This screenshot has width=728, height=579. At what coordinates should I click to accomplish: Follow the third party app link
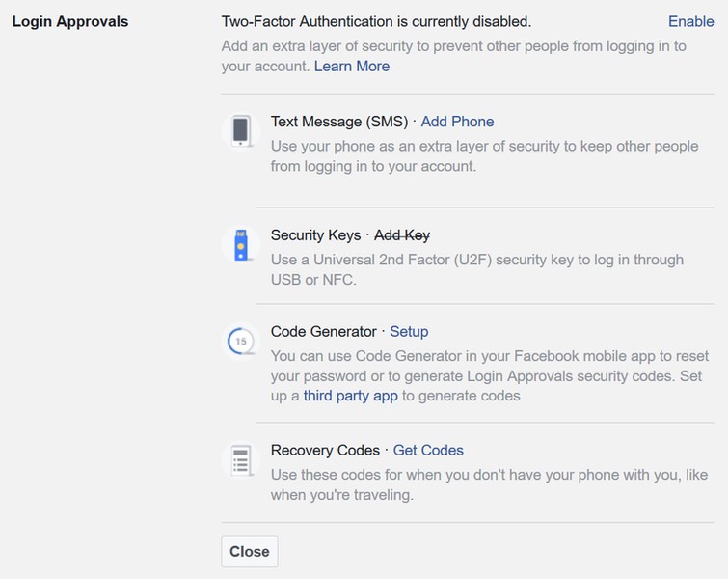[350, 396]
